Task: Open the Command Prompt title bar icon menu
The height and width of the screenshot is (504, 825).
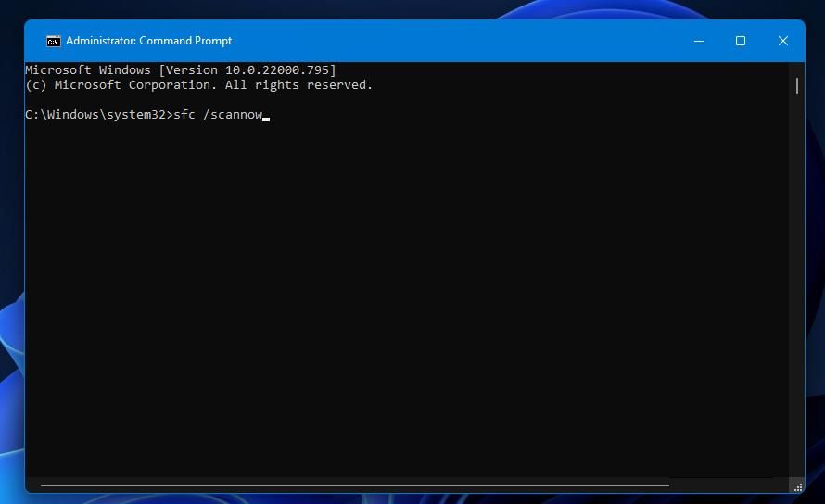Action: (54, 41)
